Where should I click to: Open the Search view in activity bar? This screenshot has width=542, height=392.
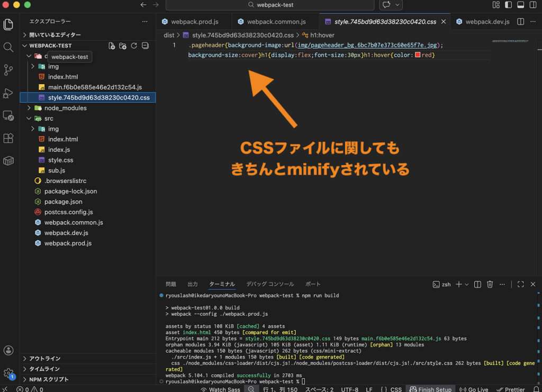8,48
